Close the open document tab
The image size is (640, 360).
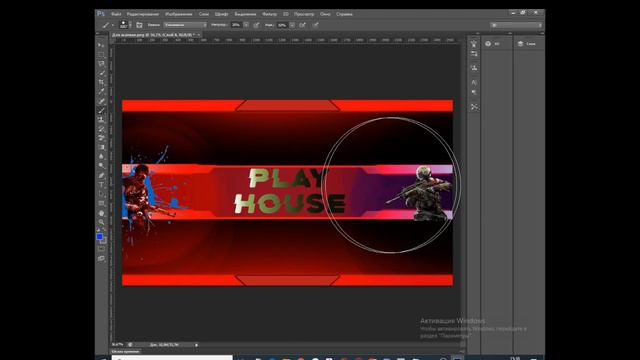click(x=199, y=35)
